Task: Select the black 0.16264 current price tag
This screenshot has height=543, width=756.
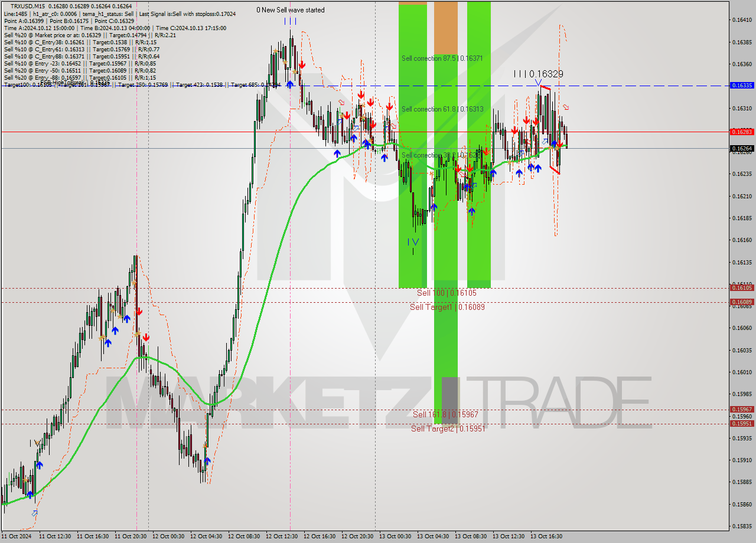Action: pyautogui.click(x=742, y=149)
